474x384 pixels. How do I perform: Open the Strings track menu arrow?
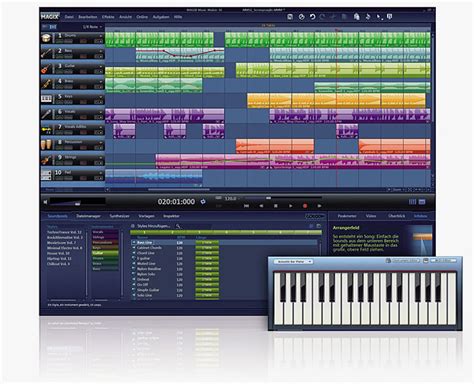pyautogui.click(x=101, y=158)
